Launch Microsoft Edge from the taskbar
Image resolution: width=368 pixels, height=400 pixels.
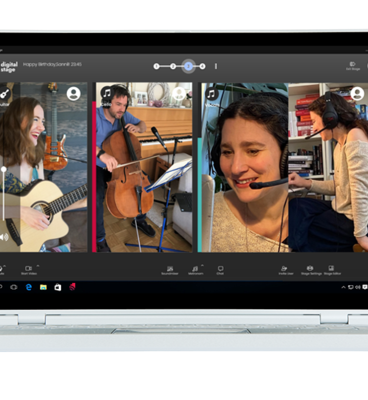(x=29, y=287)
